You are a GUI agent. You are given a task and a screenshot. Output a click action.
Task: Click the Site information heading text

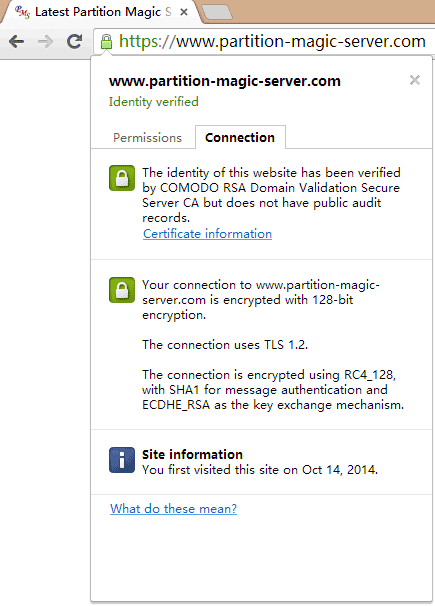click(192, 454)
